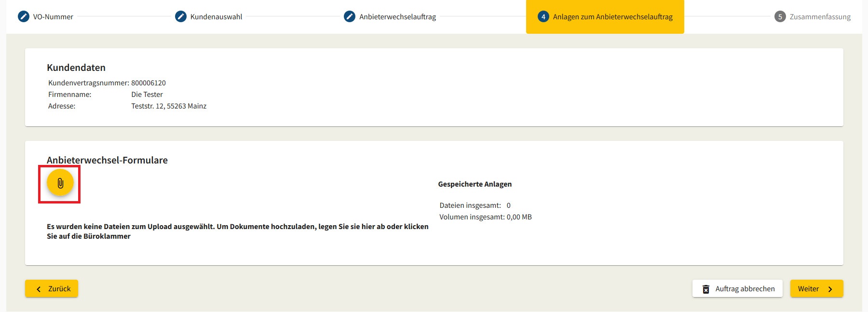The image size is (868, 312).
Task: Click the Kundendaten heading
Action: [76, 68]
